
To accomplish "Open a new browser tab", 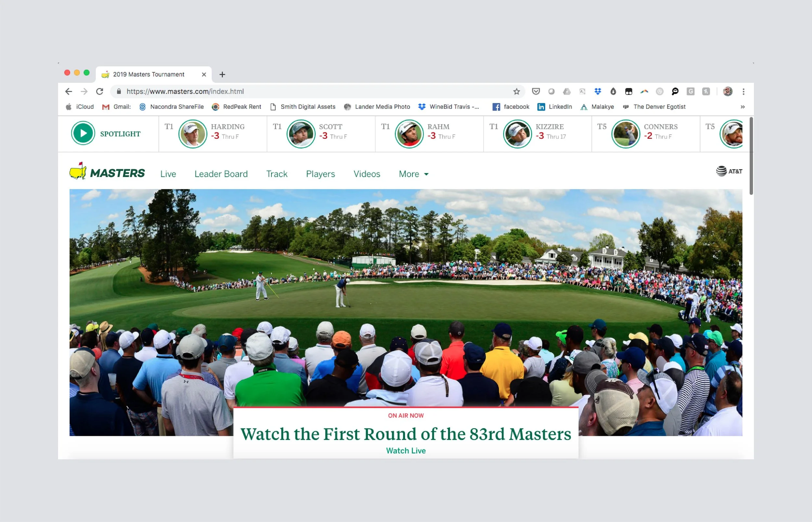I will point(222,75).
